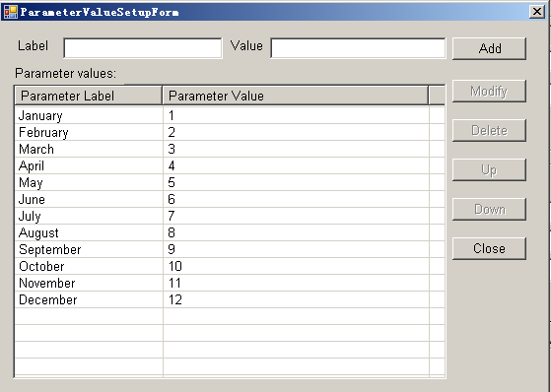
Task: Click parameter value cell 11
Action: tap(296, 283)
